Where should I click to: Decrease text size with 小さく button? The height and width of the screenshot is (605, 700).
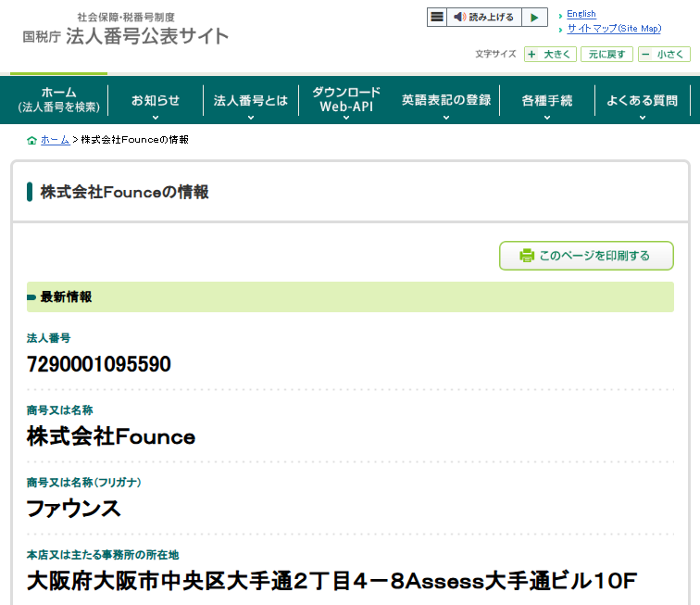point(664,55)
